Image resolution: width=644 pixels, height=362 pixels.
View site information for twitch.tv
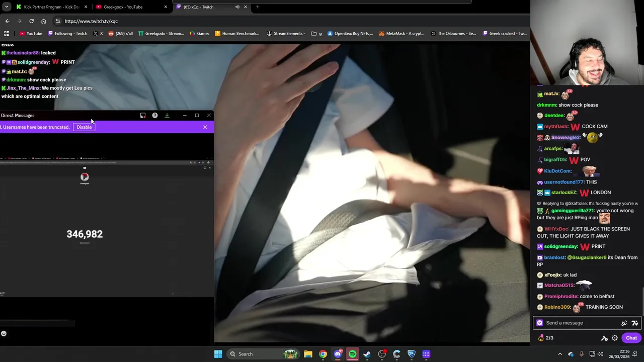[58, 21]
